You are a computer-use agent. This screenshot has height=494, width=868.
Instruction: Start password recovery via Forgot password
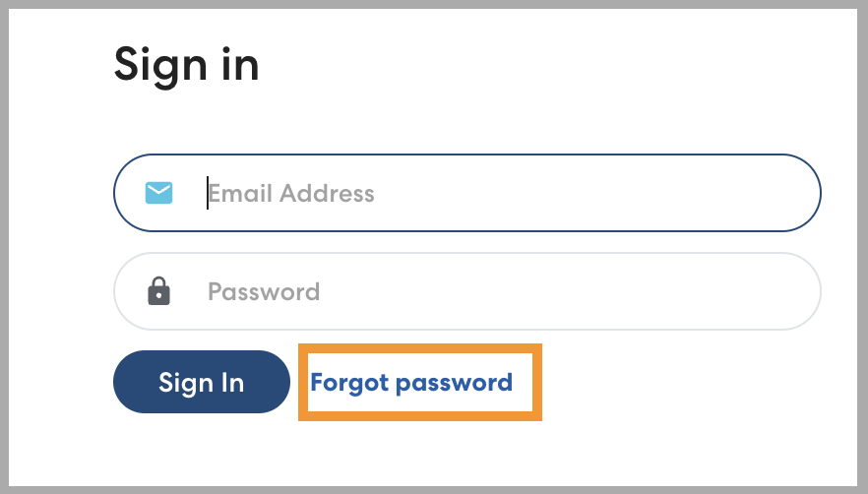click(411, 382)
